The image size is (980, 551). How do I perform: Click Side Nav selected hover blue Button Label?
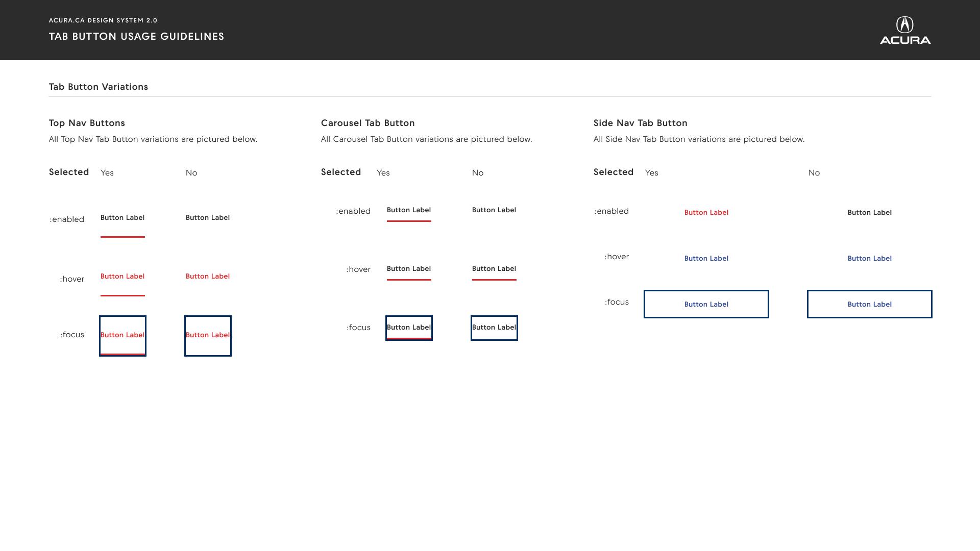pos(706,259)
